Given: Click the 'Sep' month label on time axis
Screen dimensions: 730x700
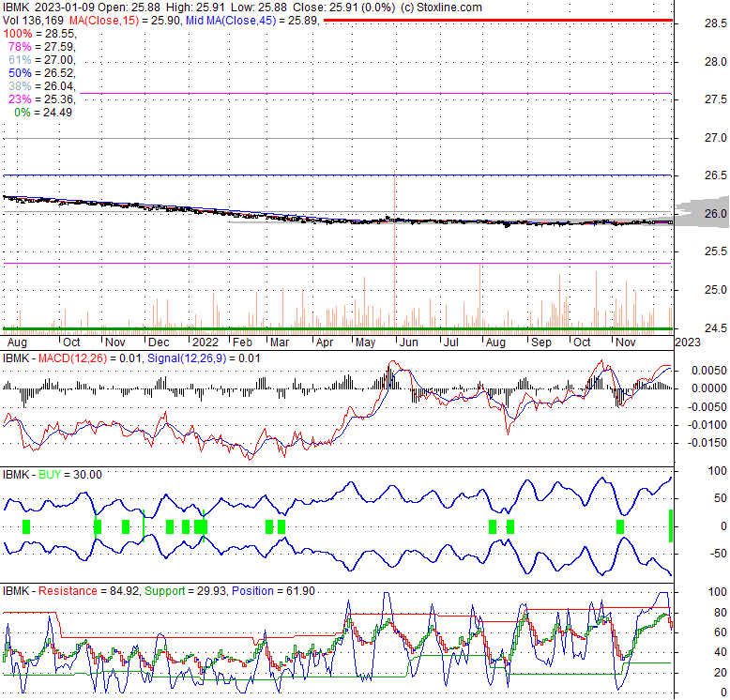Looking at the screenshot, I should pos(541,342).
